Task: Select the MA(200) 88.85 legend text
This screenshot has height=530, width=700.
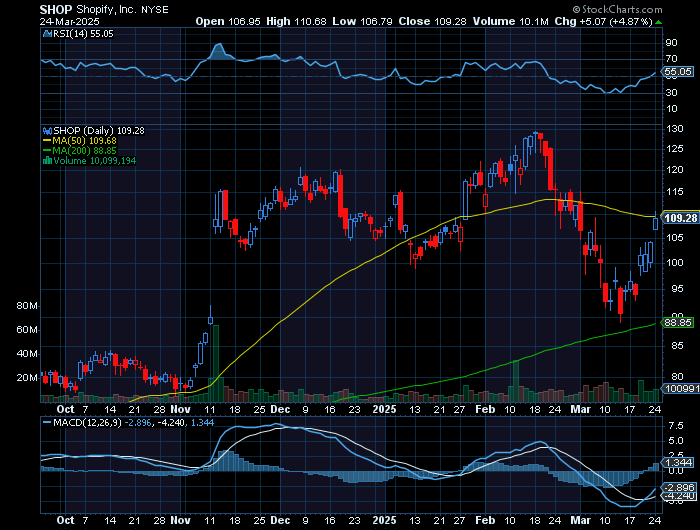Action: tap(84, 150)
